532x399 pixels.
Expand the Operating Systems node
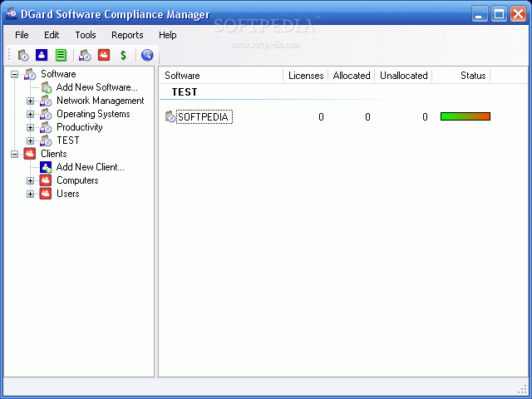(30, 114)
